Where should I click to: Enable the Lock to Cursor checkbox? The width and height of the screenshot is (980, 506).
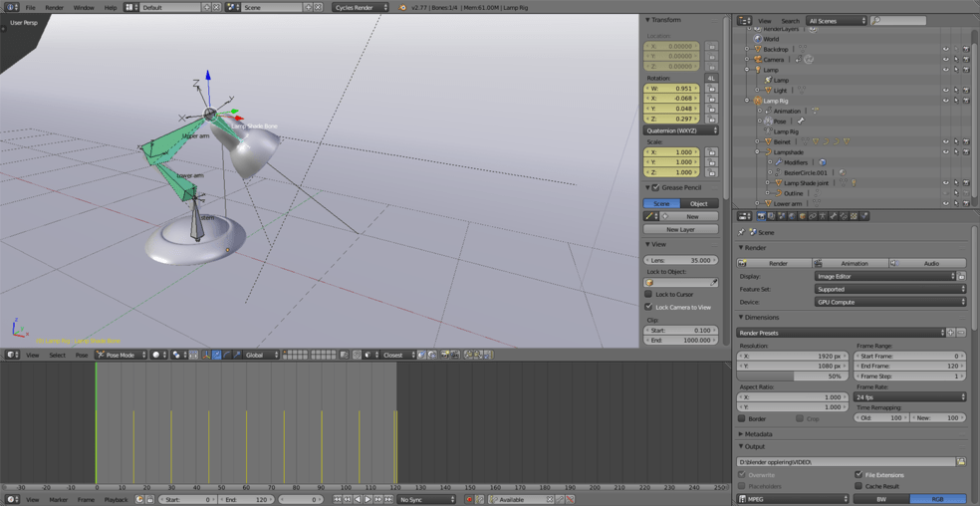pos(648,295)
